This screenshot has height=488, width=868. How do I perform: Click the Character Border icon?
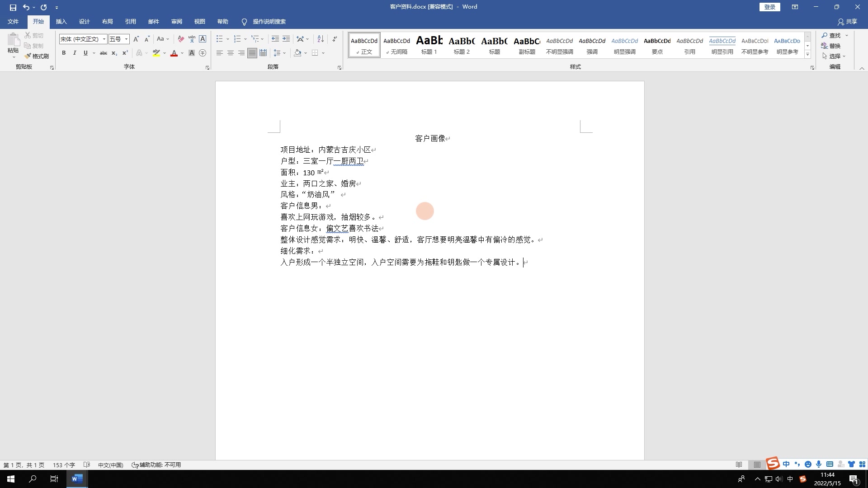(x=203, y=39)
